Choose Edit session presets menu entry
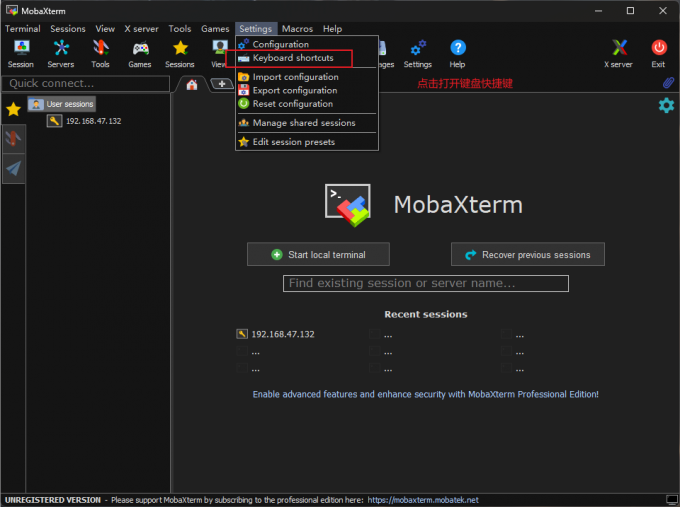The height and width of the screenshot is (507, 680). [x=307, y=142]
